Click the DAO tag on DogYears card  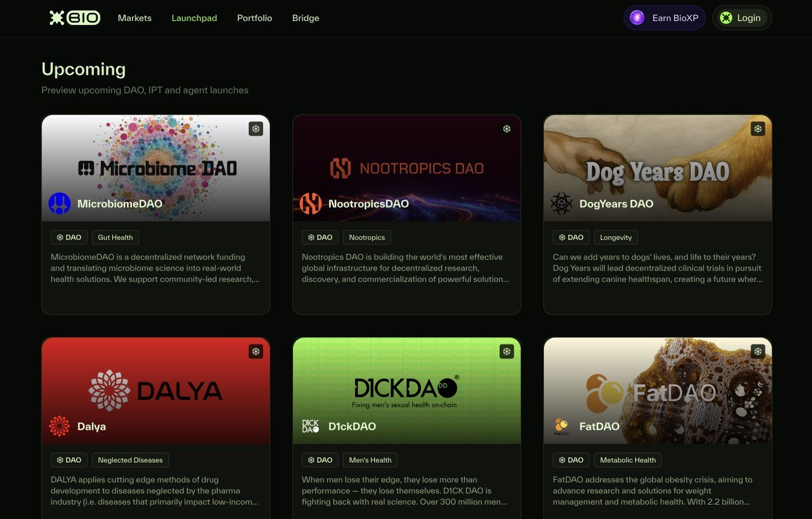(571, 238)
